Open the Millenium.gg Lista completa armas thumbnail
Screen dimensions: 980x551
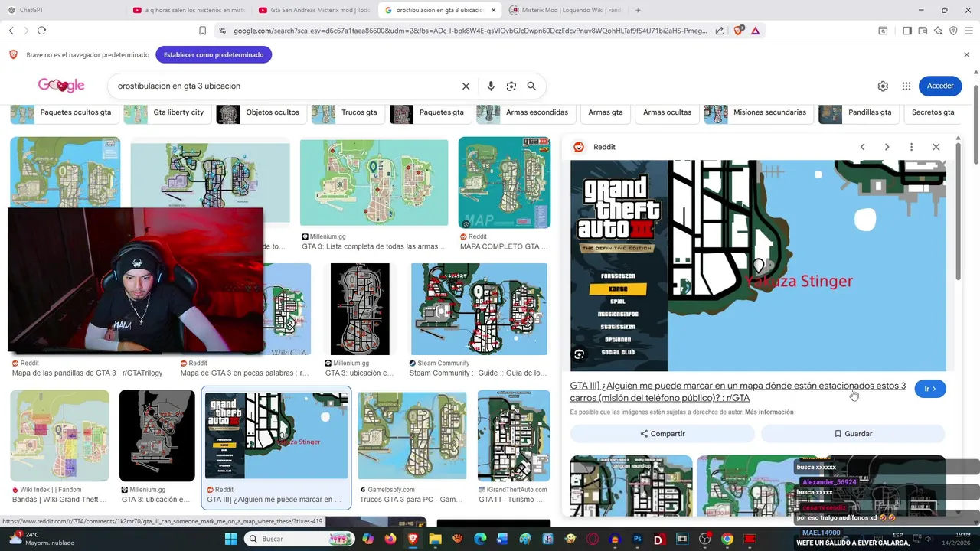[374, 182]
